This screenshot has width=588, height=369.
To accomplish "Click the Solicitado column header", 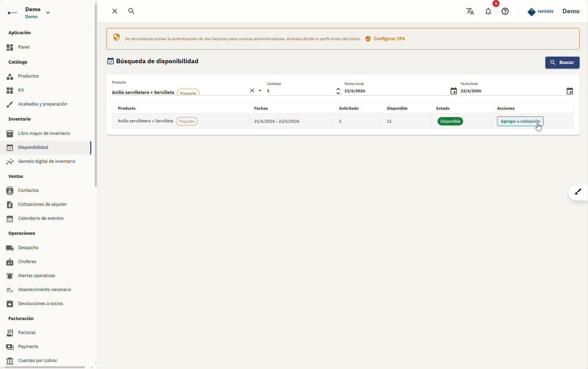I will pos(349,108).
